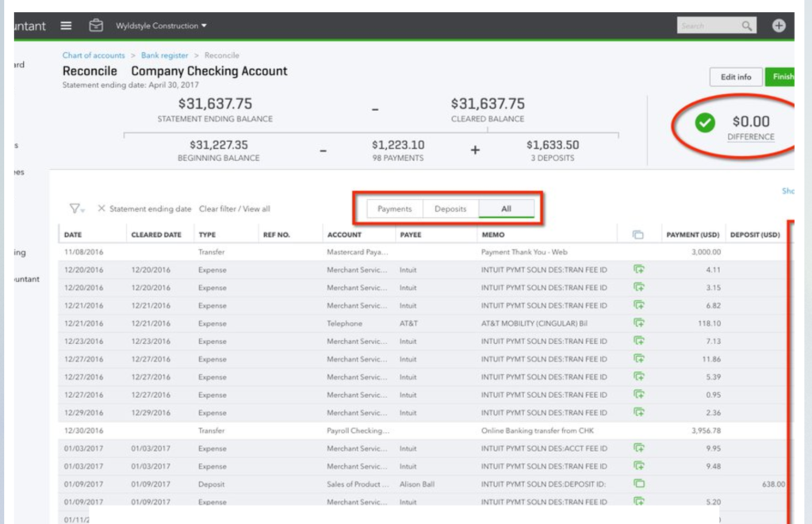
Task: Click the plus Create icon in header
Action: pyautogui.click(x=779, y=26)
